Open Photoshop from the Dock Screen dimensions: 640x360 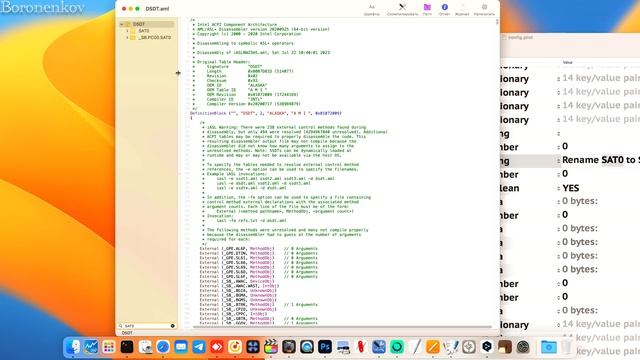[x=324, y=347]
